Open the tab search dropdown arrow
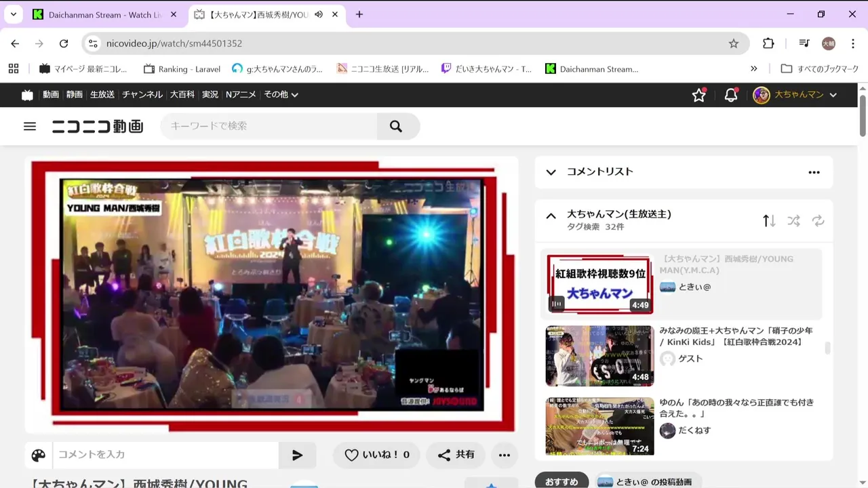The image size is (868, 488). tap(13, 14)
